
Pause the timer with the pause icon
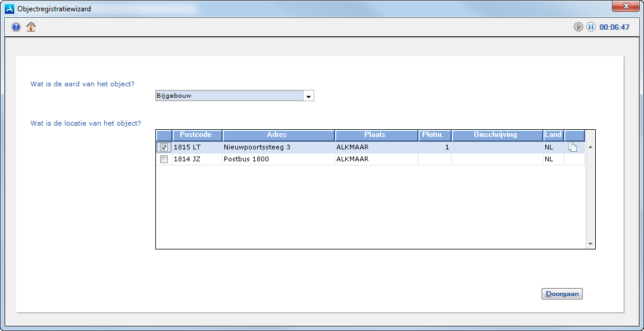click(x=591, y=27)
